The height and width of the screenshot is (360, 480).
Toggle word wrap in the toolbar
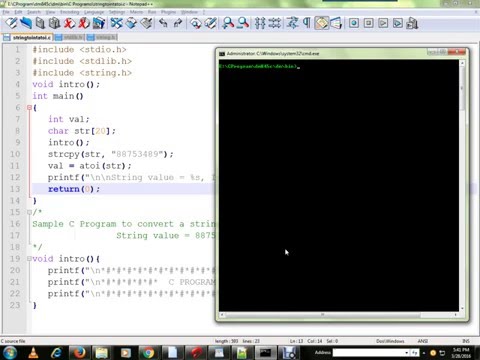point(292,23)
